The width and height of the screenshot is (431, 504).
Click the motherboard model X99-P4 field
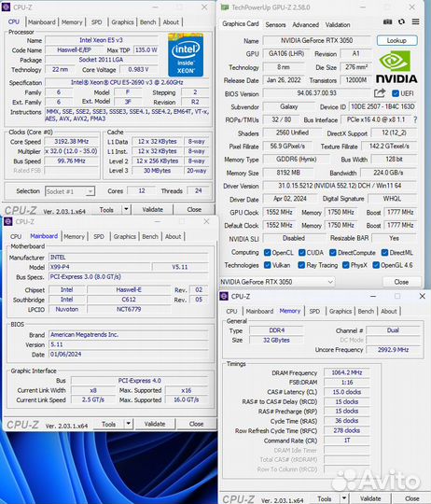(x=100, y=267)
